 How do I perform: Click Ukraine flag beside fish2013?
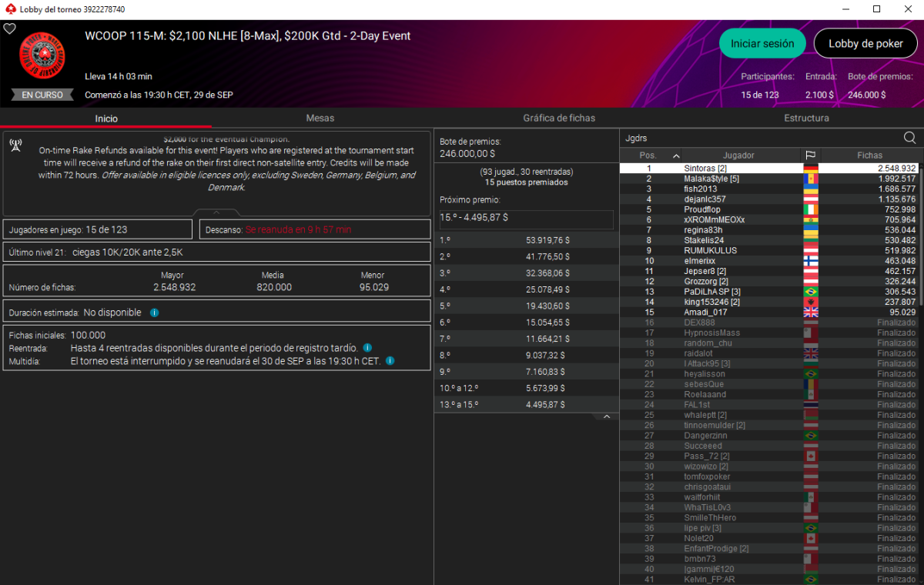pos(810,189)
